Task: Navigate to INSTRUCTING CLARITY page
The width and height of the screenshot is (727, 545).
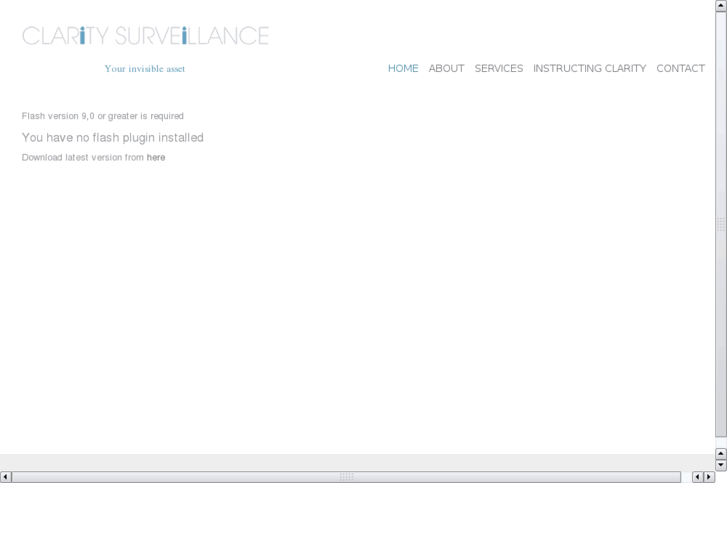Action: tap(589, 69)
